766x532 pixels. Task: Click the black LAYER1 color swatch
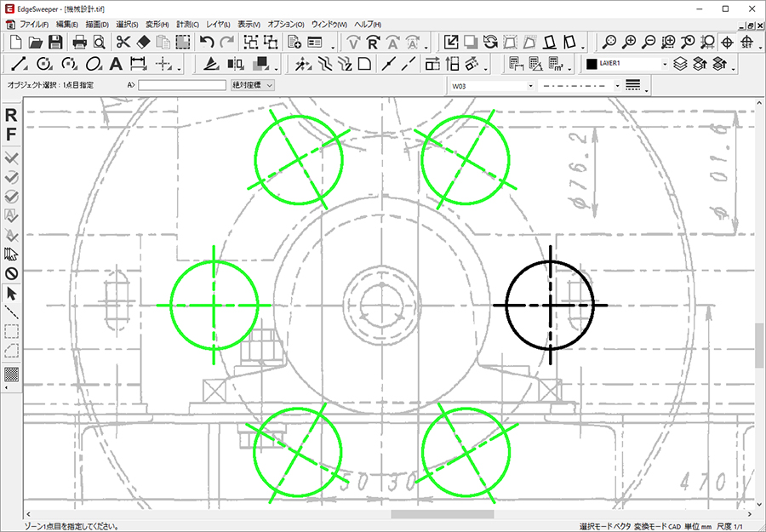click(592, 64)
